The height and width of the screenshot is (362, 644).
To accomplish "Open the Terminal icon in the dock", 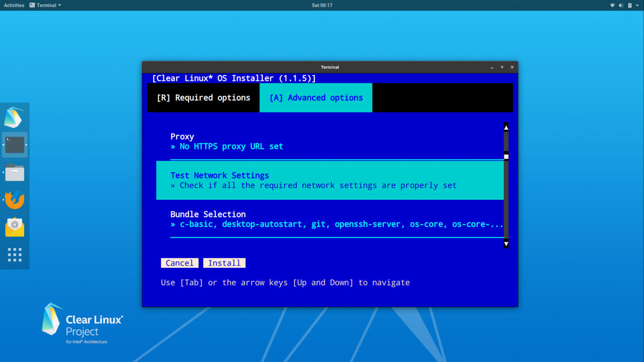I will pyautogui.click(x=15, y=145).
